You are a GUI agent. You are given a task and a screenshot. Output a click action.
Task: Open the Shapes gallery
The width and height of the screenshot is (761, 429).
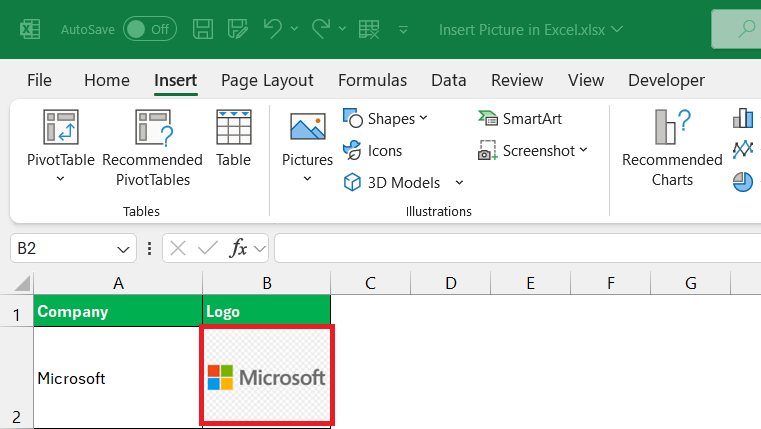pyautogui.click(x=386, y=118)
